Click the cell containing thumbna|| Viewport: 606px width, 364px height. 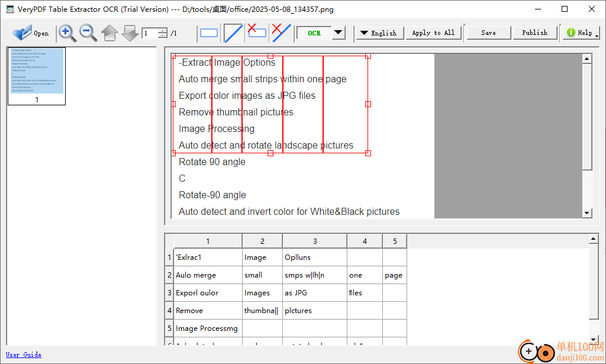(262, 311)
